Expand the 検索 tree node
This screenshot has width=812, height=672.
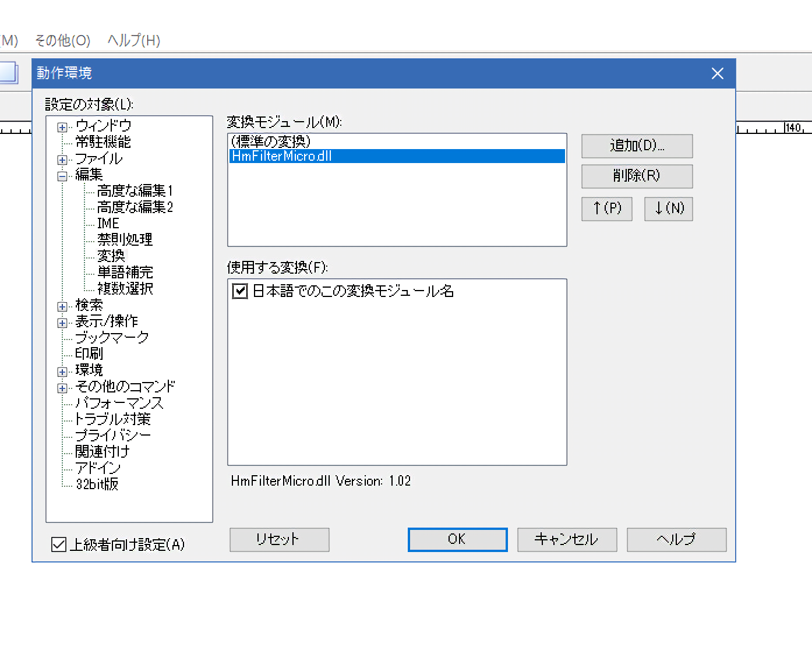click(x=62, y=306)
